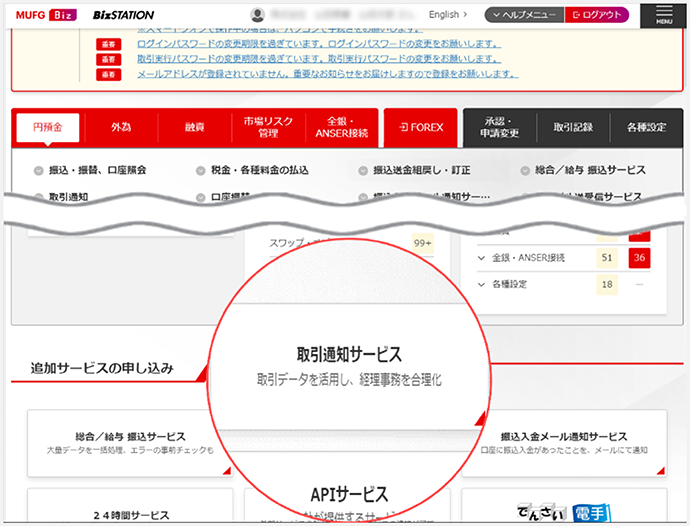Expand the 各種設定 row chevron
This screenshot has height=526, width=690.
click(x=482, y=285)
